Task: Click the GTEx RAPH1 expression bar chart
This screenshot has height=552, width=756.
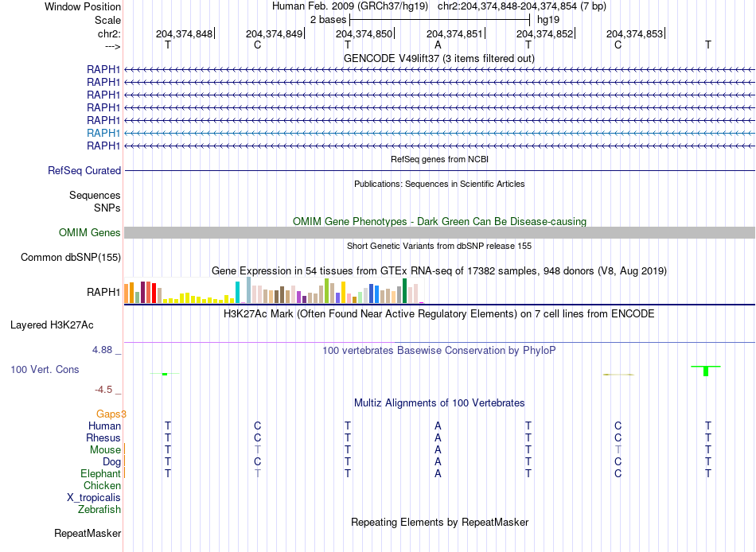Action: coord(274,290)
